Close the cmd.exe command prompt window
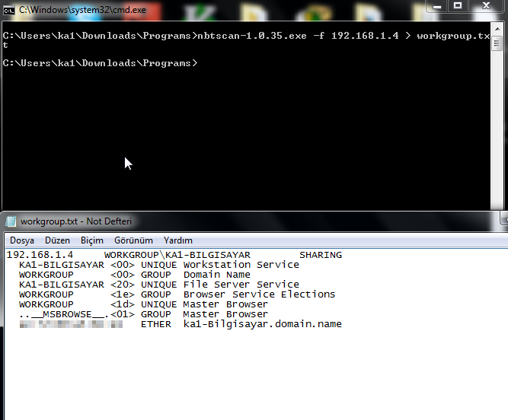This screenshot has width=508, height=420. [487, 6]
